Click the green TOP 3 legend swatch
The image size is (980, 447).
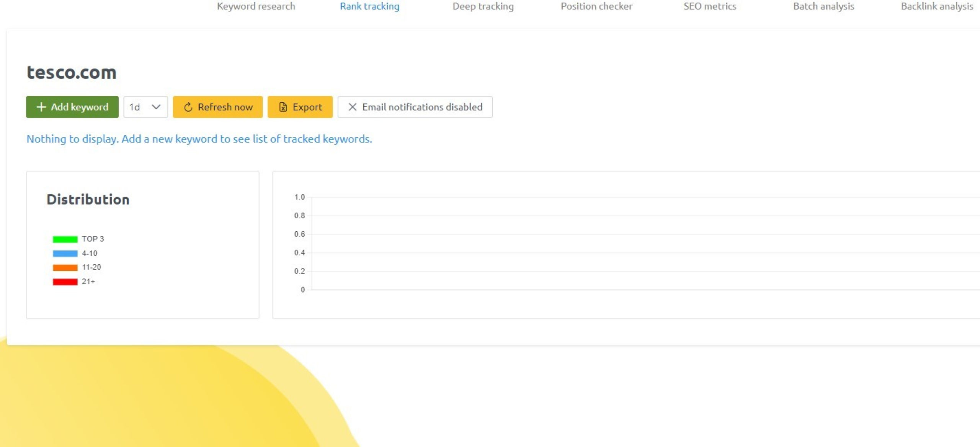pyautogui.click(x=65, y=239)
